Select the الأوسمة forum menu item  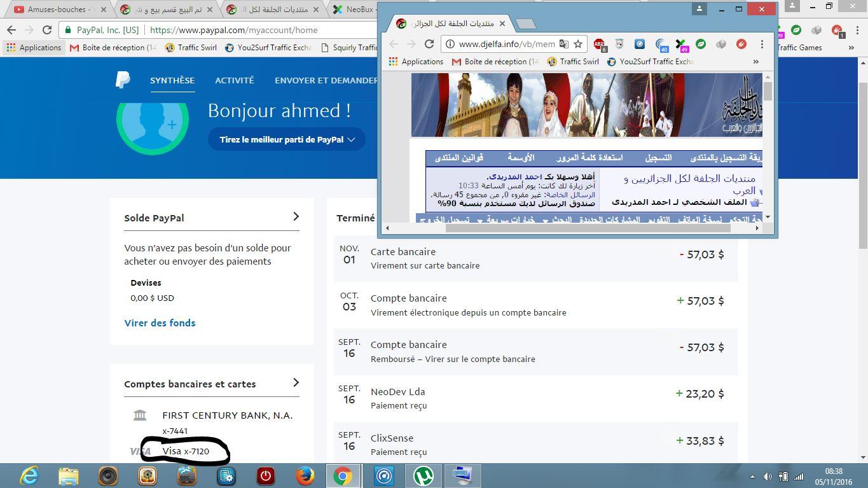(521, 157)
